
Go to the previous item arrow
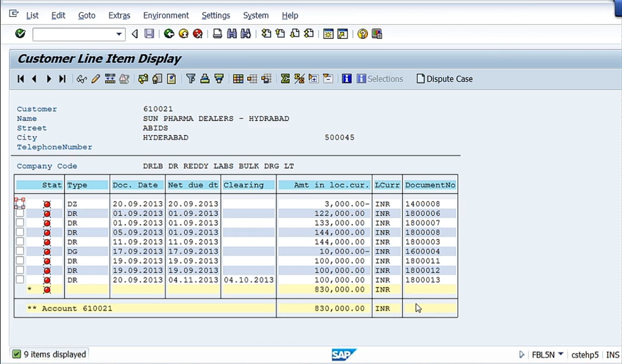pyautogui.click(x=35, y=79)
